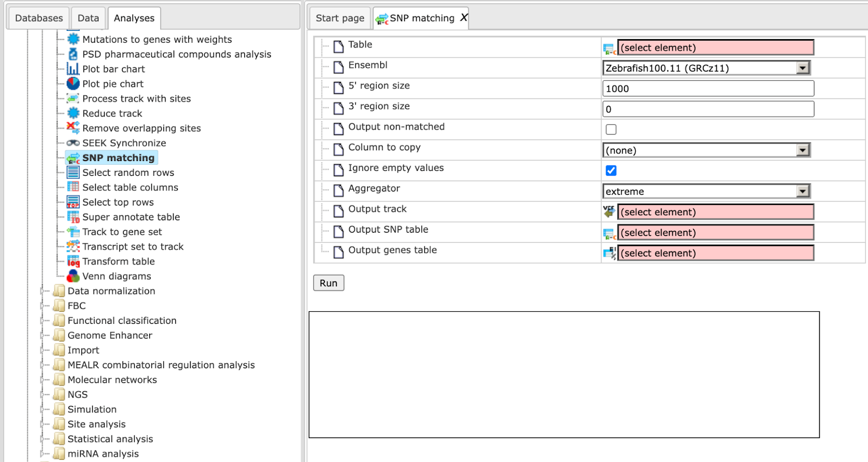This screenshot has width=868, height=462.
Task: Switch to the Start page tab
Action: coord(340,18)
